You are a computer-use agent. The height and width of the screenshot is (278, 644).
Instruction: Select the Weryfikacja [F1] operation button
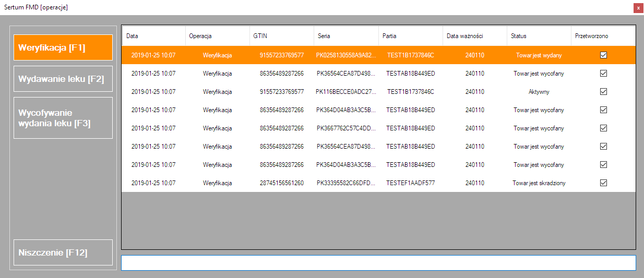coord(63,48)
